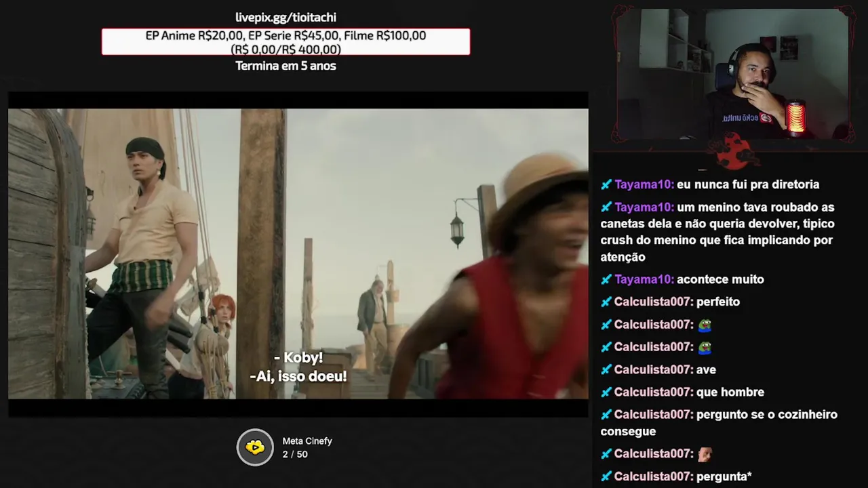Click Calculista007 username in 'ave' message
Image resolution: width=868 pixels, height=488 pixels.
(654, 369)
